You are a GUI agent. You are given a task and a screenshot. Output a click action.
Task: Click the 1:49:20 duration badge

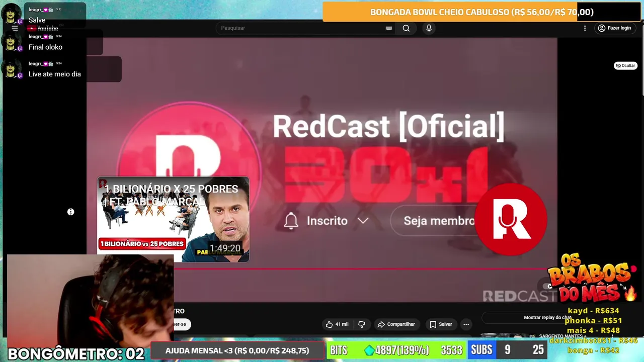pyautogui.click(x=225, y=248)
